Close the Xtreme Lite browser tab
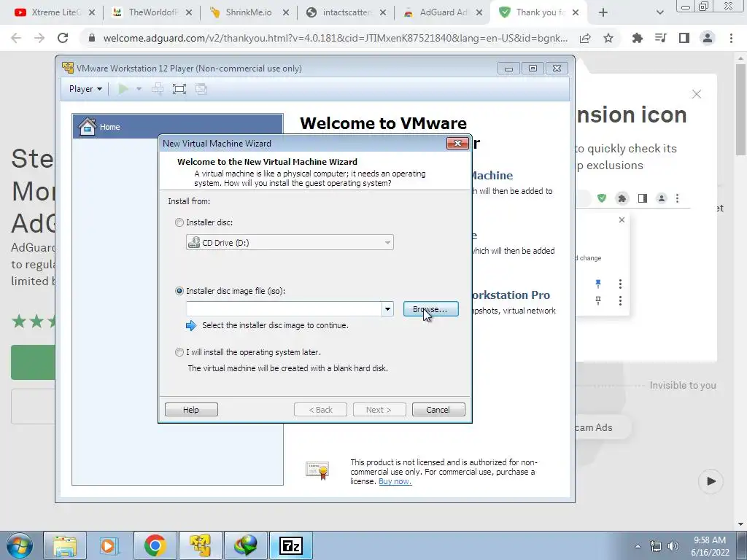 (92, 12)
